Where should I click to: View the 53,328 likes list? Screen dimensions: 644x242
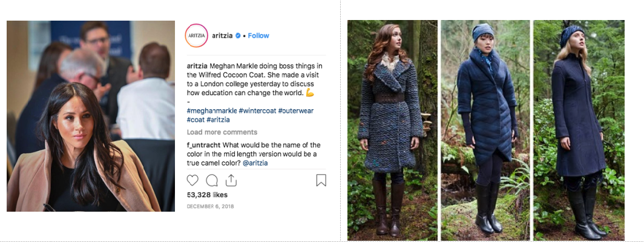pos(207,195)
